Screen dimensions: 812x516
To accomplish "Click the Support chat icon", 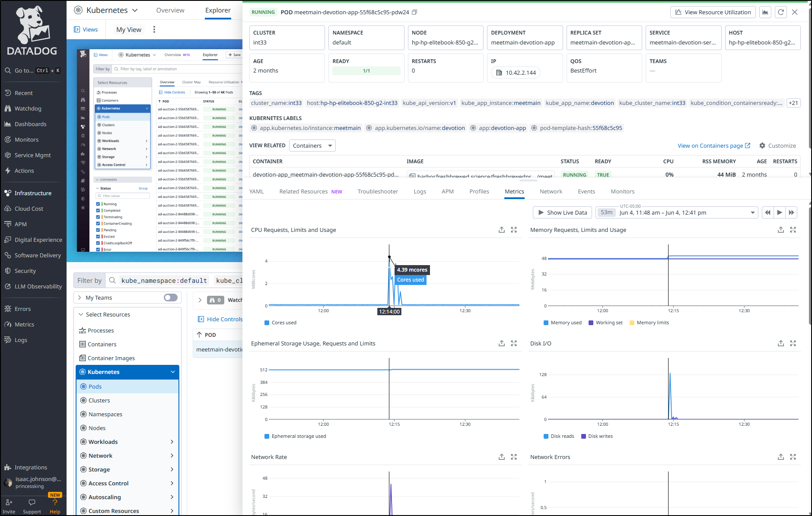I will pyautogui.click(x=32, y=502).
